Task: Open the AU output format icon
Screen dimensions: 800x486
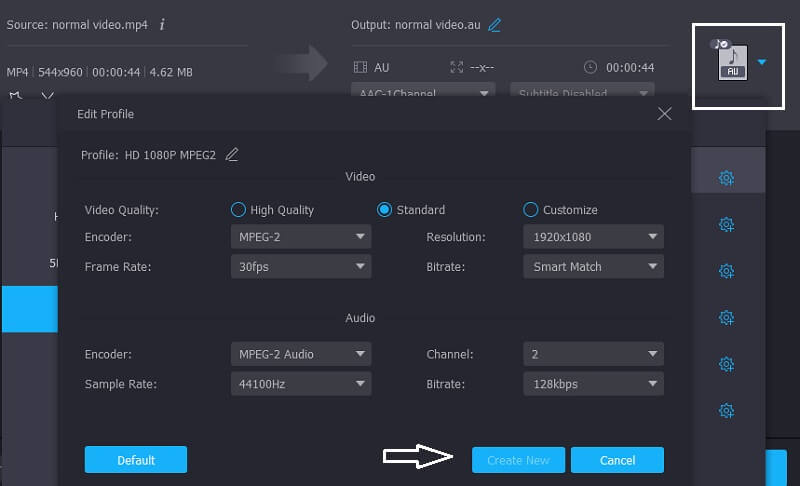Action: pyautogui.click(x=733, y=61)
